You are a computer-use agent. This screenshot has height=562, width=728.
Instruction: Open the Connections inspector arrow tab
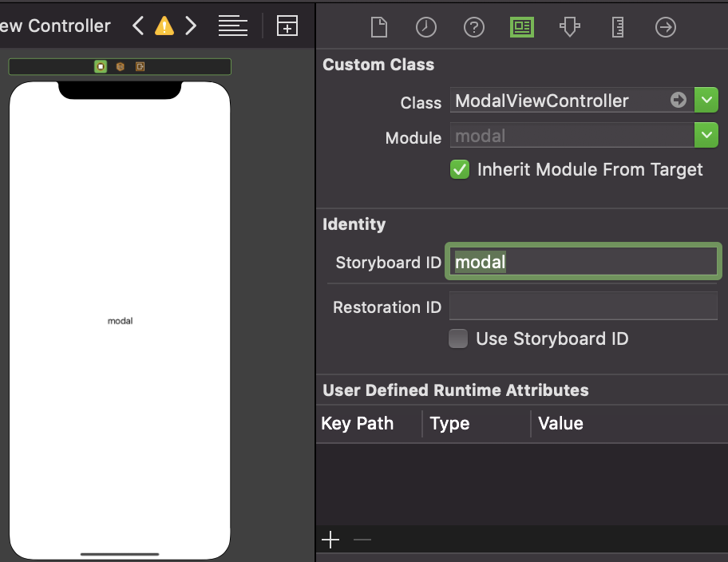[x=665, y=27]
